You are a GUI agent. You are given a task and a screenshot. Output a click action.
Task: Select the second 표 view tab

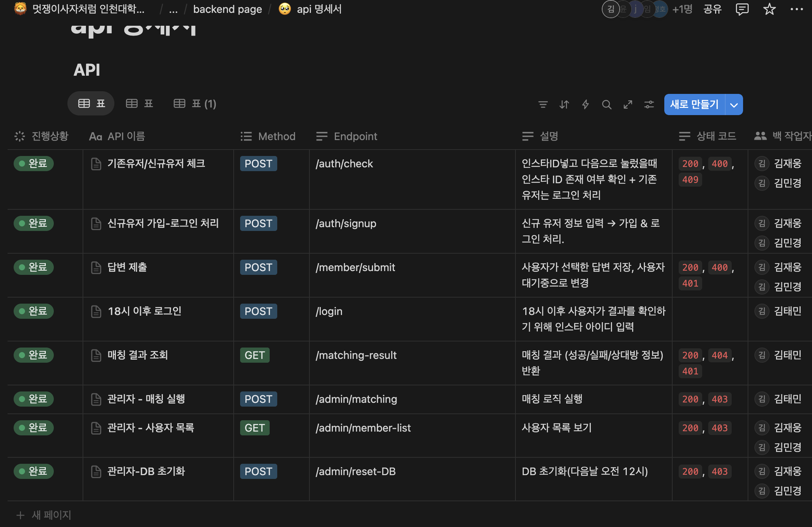139,104
